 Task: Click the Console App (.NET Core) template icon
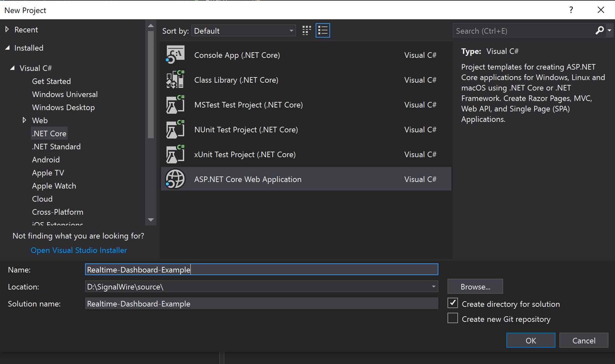click(175, 55)
